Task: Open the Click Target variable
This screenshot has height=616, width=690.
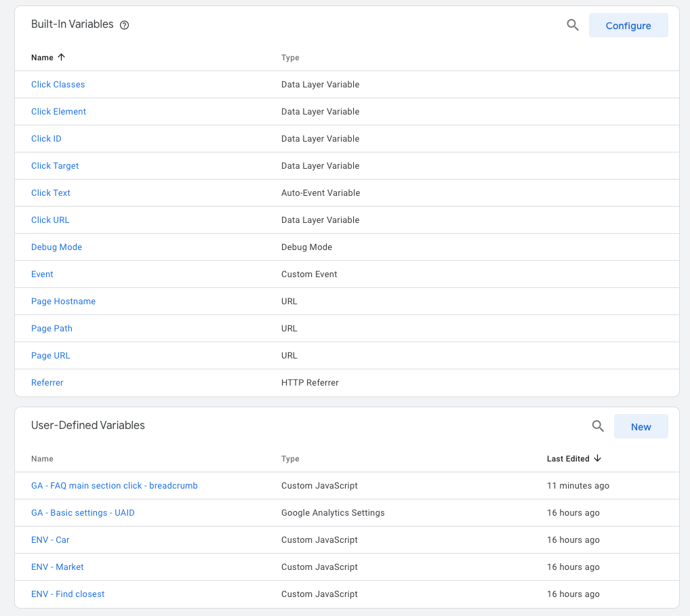Action: pyautogui.click(x=55, y=166)
